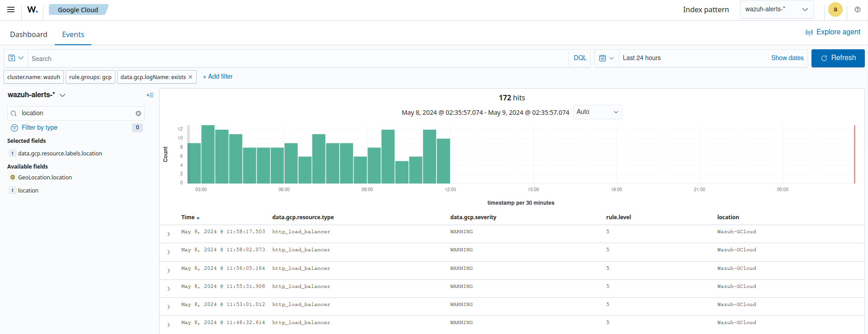Viewport: 868px width, 334px height.
Task: Click the user avatar 'a'
Action: (x=835, y=9)
